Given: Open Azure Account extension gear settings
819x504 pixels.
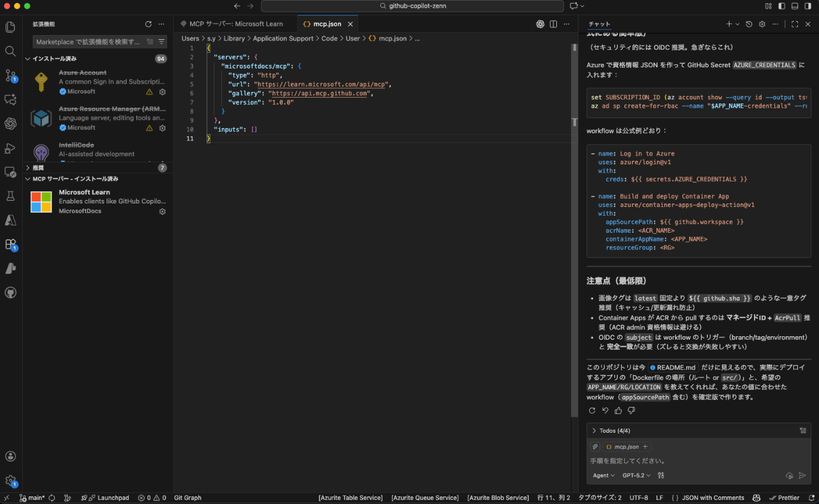Looking at the screenshot, I should tap(163, 92).
